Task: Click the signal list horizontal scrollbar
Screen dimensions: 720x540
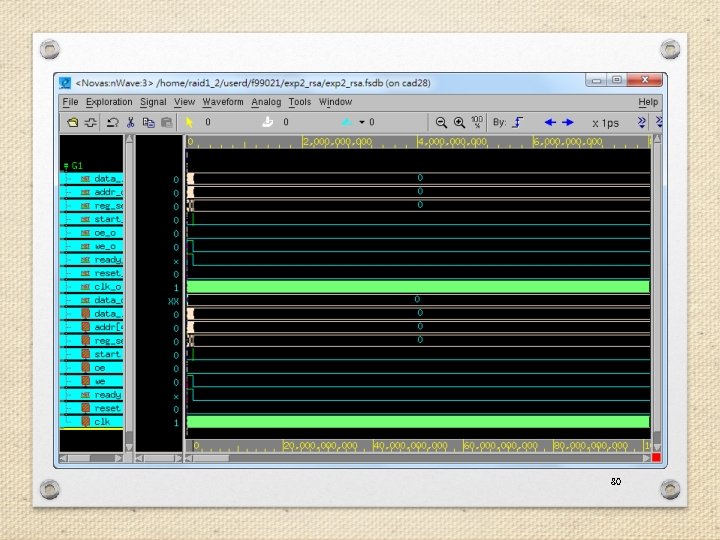Action: point(91,458)
